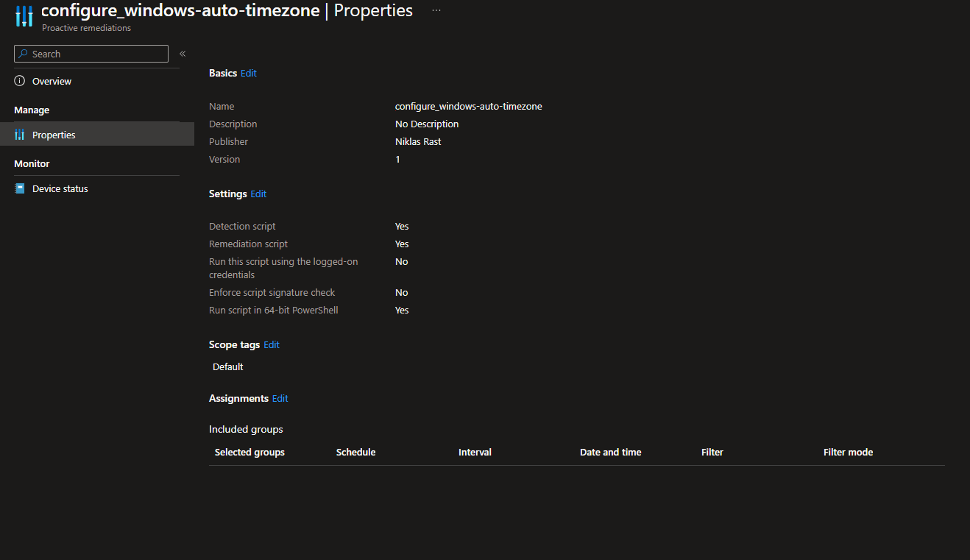Click the Schedule column header
This screenshot has width=970, height=560.
tap(355, 452)
